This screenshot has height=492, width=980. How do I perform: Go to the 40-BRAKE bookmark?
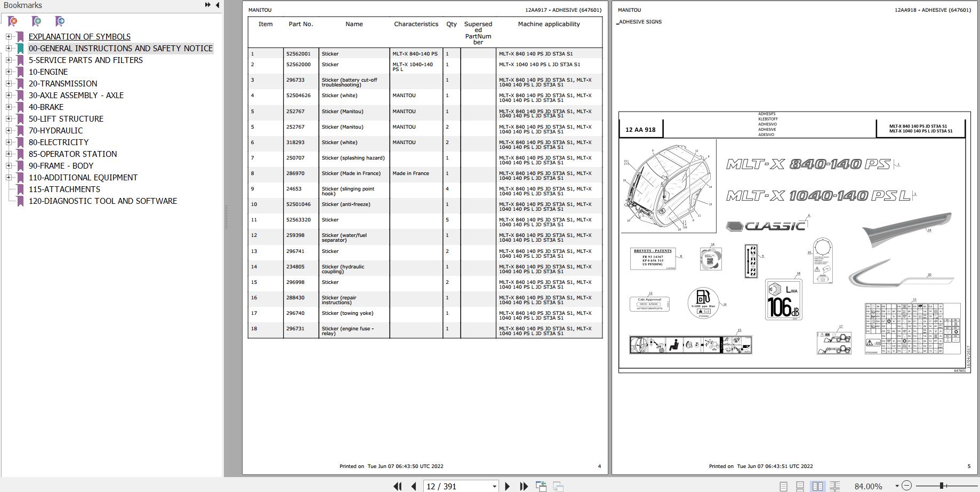pos(46,107)
